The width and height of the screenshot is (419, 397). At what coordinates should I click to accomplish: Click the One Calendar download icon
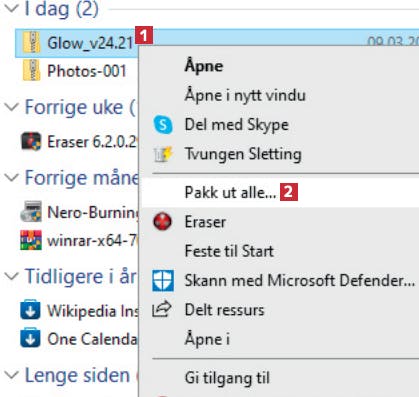click(x=30, y=338)
